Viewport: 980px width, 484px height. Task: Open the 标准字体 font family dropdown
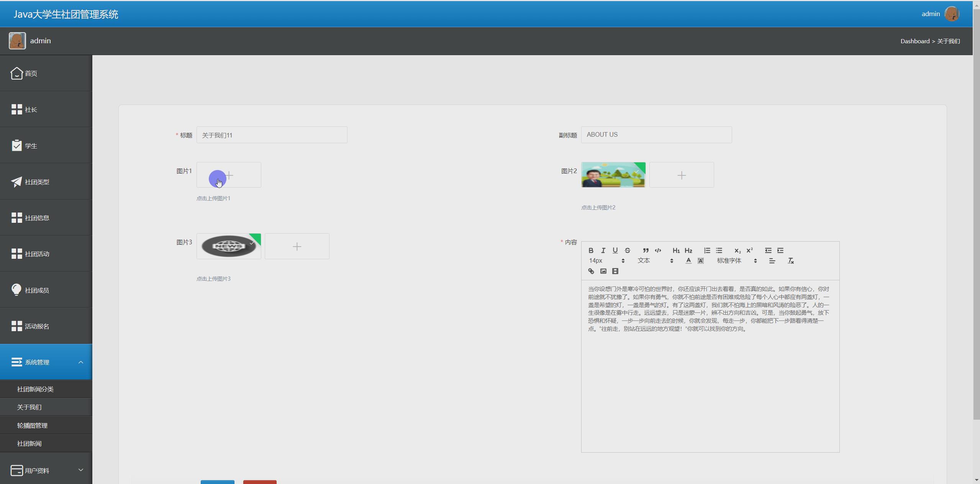click(736, 261)
